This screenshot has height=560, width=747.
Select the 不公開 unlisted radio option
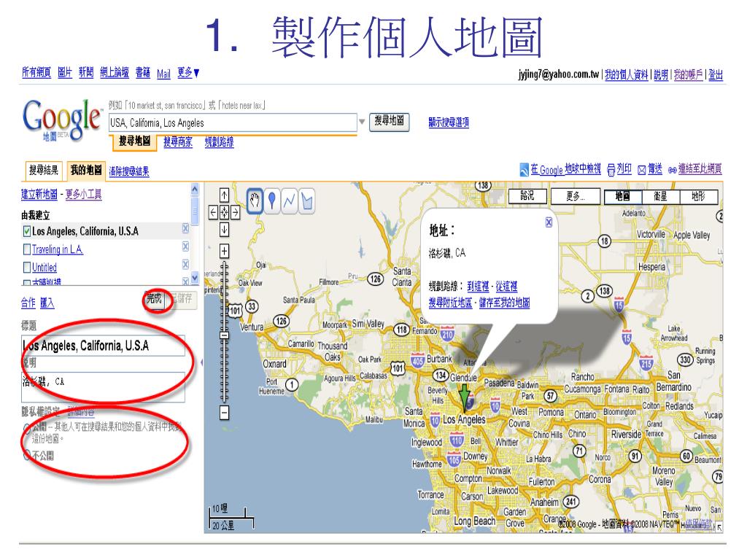(26, 456)
